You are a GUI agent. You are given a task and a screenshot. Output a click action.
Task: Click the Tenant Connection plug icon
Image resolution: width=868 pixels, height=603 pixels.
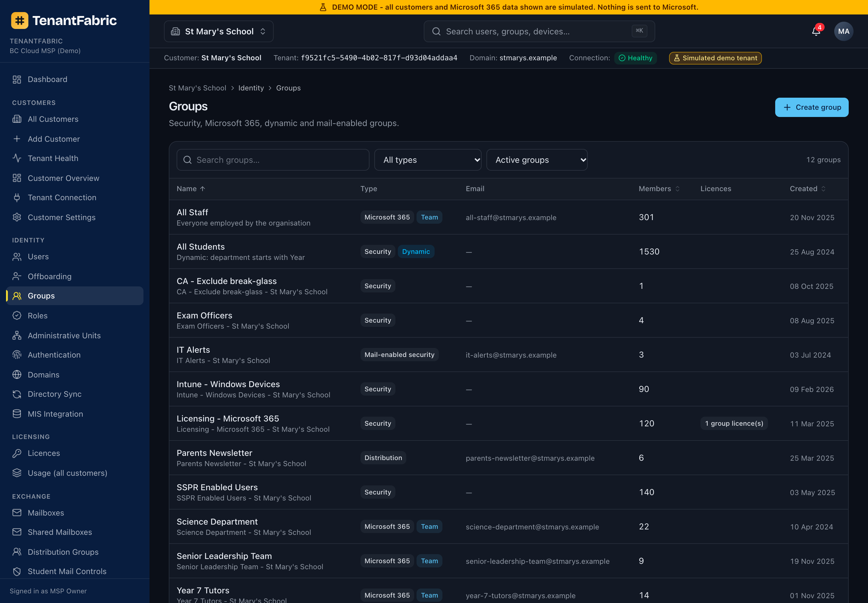[17, 197]
